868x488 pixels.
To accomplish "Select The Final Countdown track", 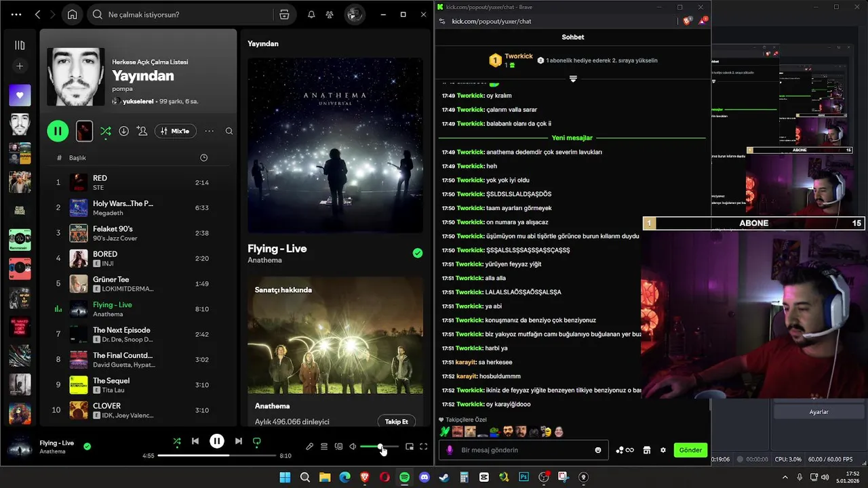I will (x=139, y=359).
